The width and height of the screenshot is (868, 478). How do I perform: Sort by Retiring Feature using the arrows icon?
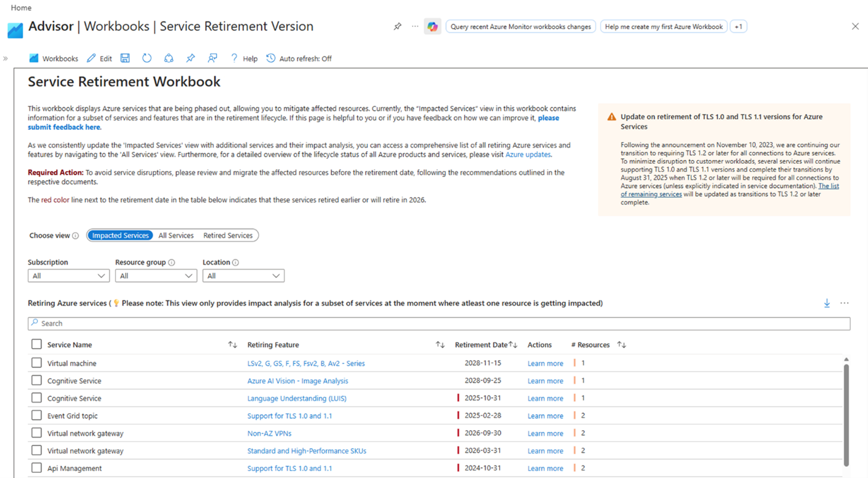(440, 345)
